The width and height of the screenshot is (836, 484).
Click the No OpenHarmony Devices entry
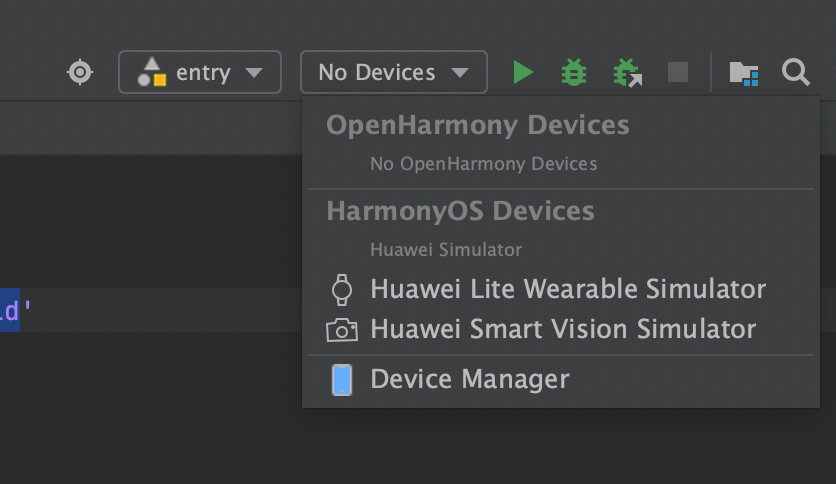click(483, 163)
